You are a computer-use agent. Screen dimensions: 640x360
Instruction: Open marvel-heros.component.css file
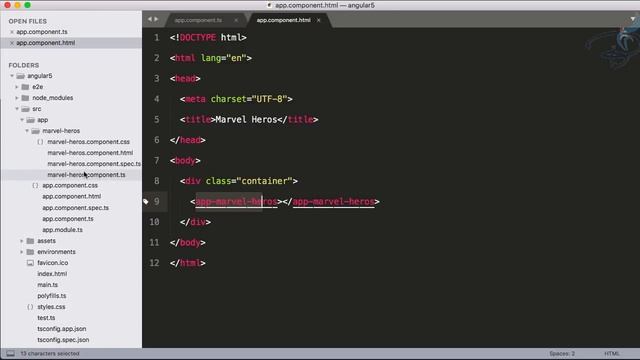[89, 142]
